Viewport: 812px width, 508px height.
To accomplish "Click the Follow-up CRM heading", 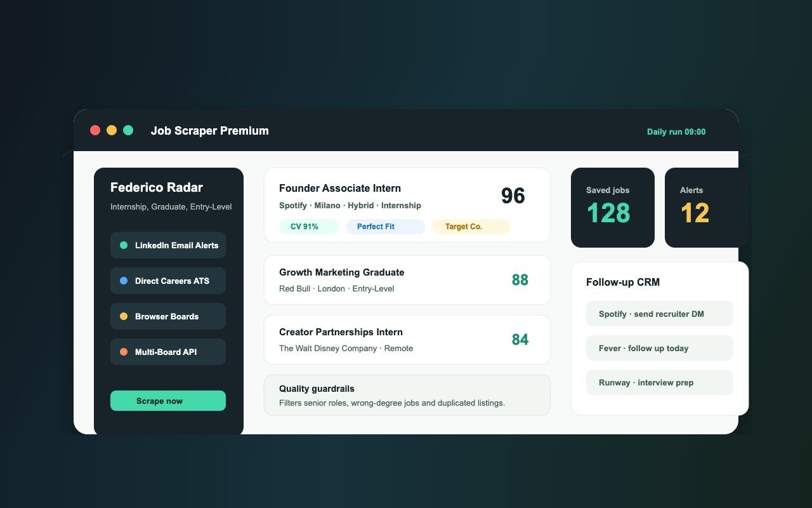I will (623, 283).
